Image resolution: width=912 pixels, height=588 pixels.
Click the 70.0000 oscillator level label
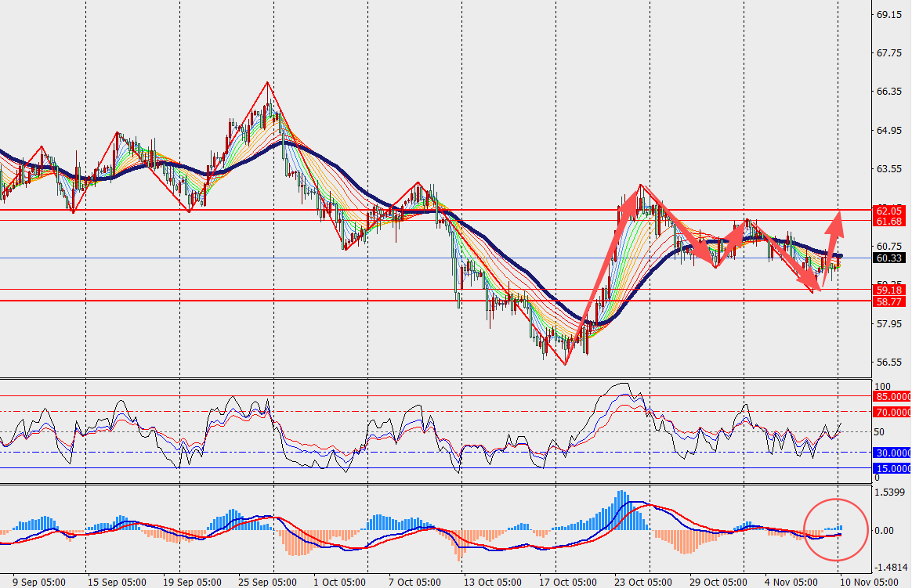pyautogui.click(x=892, y=412)
